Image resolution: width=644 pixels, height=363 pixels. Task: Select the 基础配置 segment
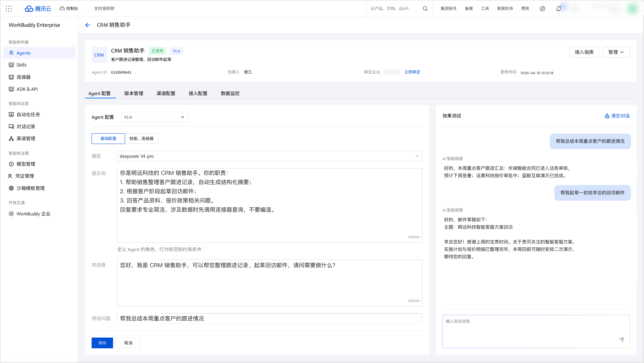pos(108,138)
